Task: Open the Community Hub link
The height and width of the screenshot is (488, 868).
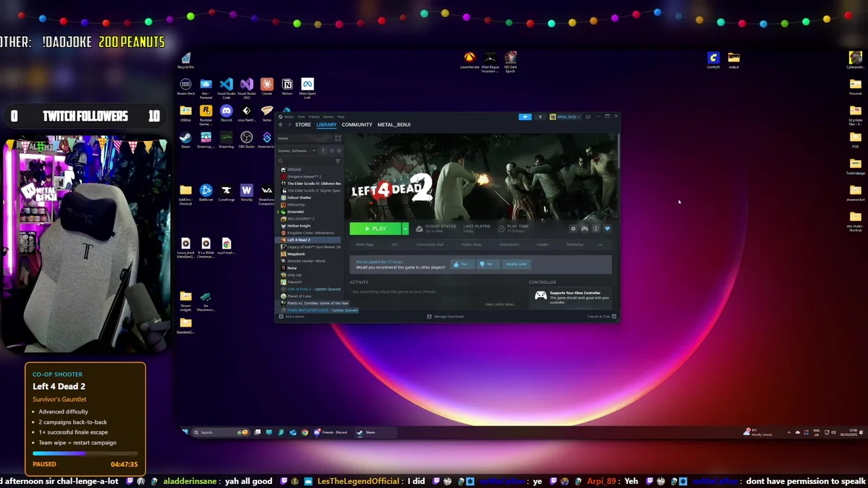Action: [x=430, y=245]
